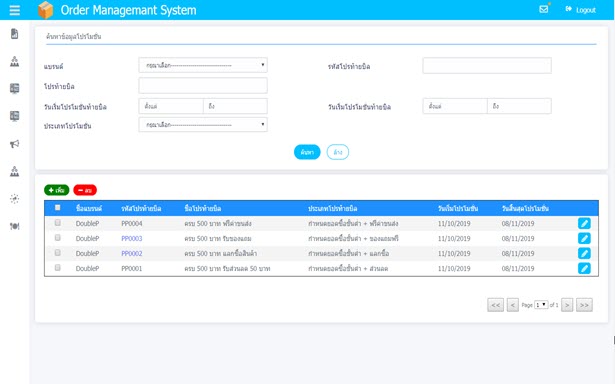The width and height of the screenshot is (615, 384).
Task: Expand the แบรนด์ brand dropdown
Action: pos(203,65)
